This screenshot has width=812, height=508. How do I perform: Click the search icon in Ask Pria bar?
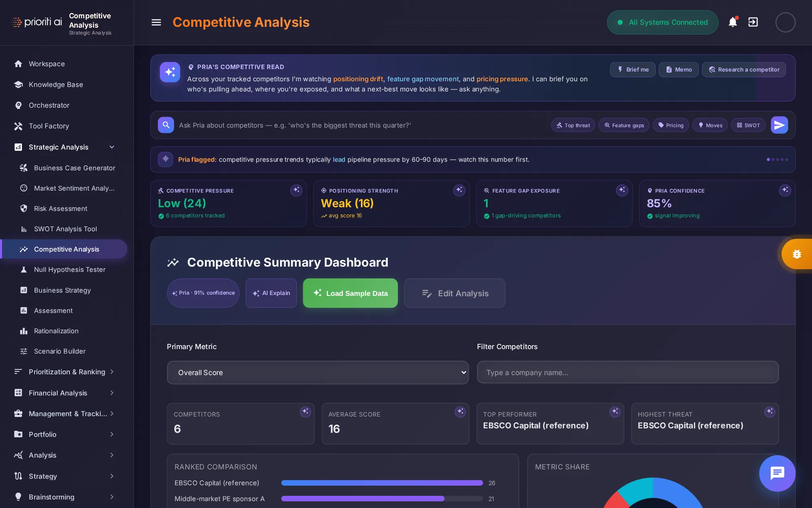(x=166, y=125)
